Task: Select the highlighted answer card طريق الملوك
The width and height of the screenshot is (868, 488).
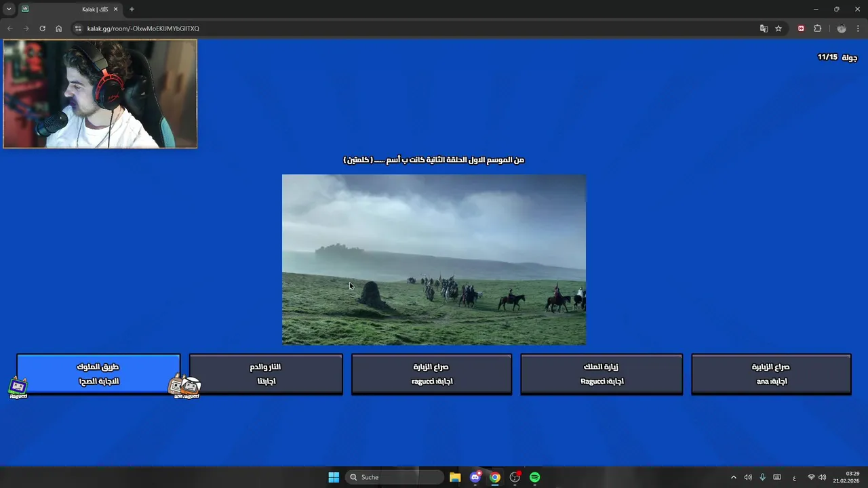Action: click(x=98, y=373)
